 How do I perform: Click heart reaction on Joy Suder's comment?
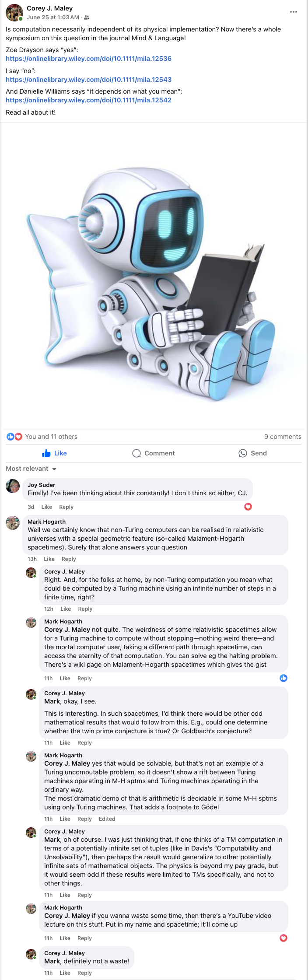click(x=248, y=507)
